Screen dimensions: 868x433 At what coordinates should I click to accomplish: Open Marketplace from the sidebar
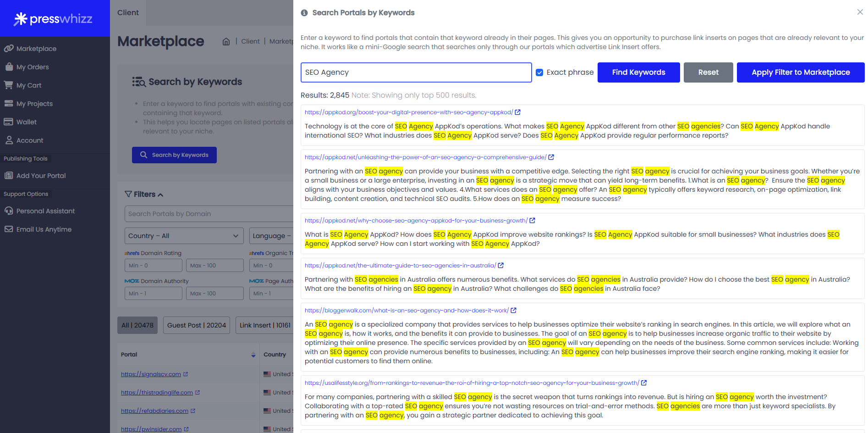(36, 49)
